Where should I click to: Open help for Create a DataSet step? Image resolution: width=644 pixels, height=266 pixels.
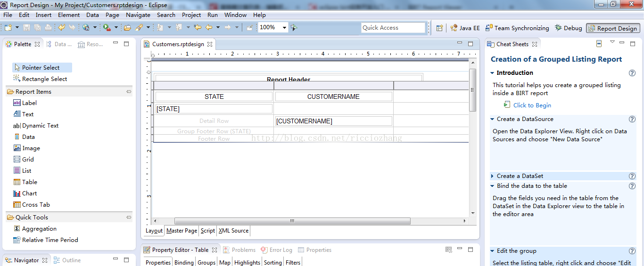click(x=632, y=176)
